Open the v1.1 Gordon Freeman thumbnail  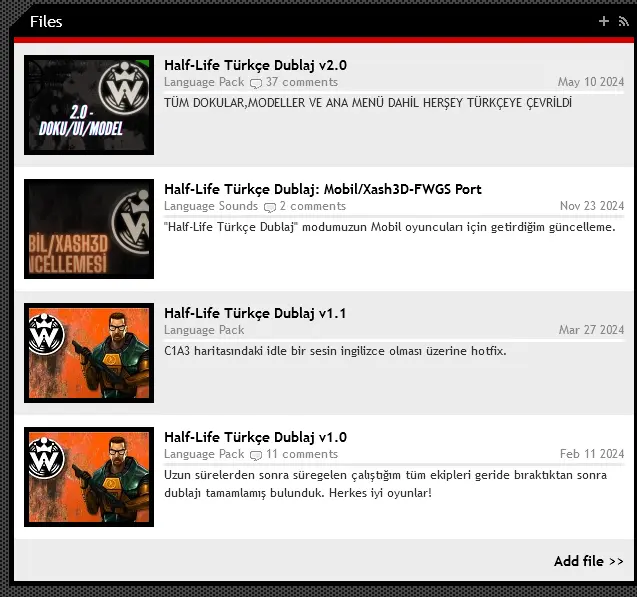click(x=89, y=353)
